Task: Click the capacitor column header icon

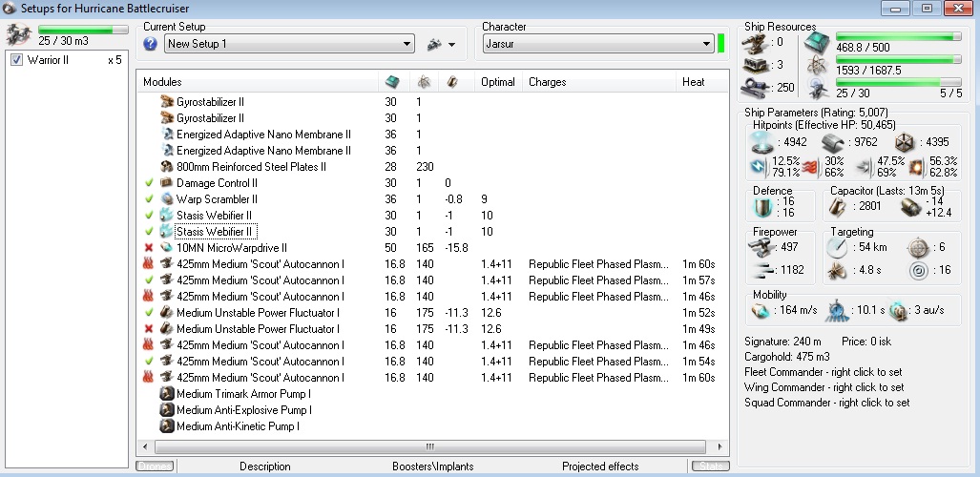Action: click(452, 82)
